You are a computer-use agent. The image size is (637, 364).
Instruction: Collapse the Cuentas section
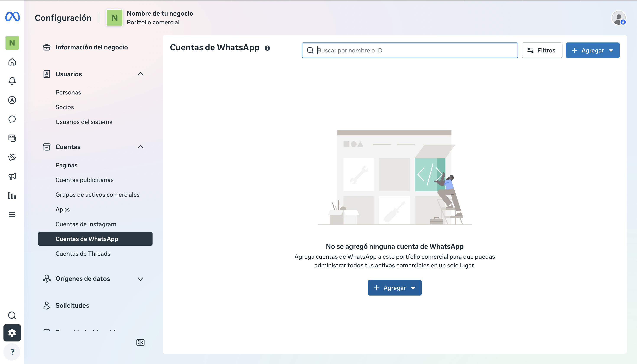click(140, 147)
